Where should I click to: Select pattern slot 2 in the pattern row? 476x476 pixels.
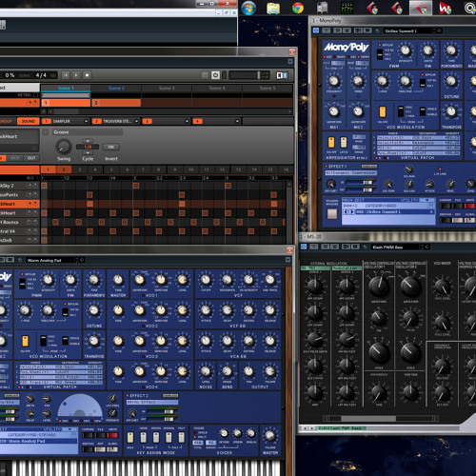tap(64, 169)
